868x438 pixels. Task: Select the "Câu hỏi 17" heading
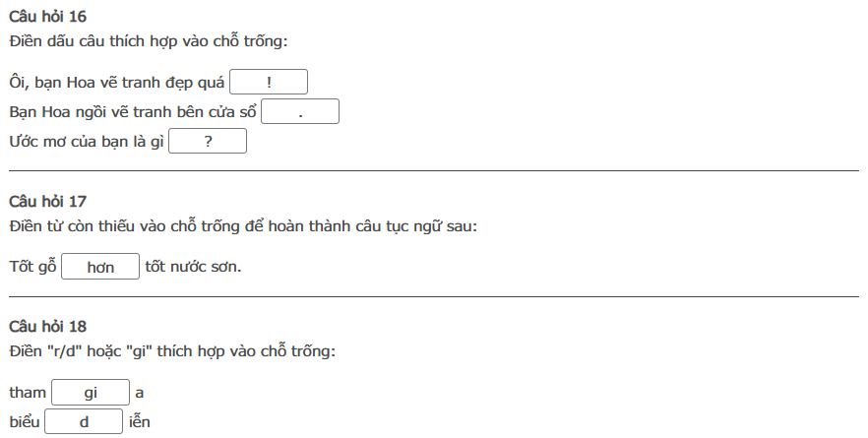pos(48,202)
